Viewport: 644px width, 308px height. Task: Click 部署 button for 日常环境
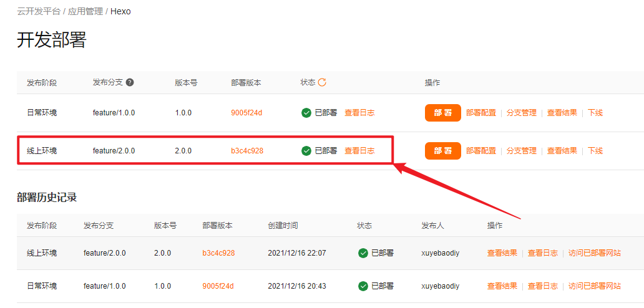point(443,113)
